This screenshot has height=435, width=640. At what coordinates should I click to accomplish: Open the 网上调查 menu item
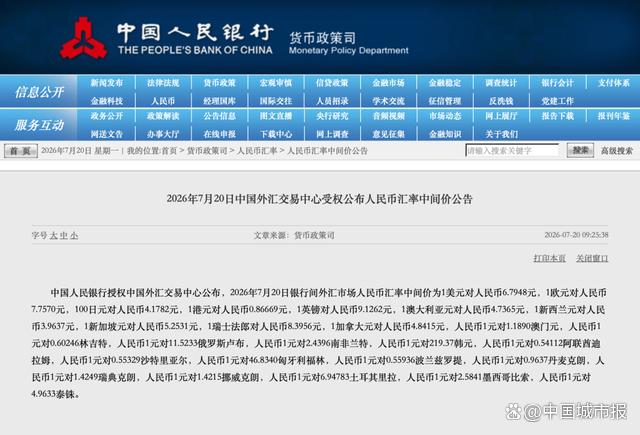(332, 134)
